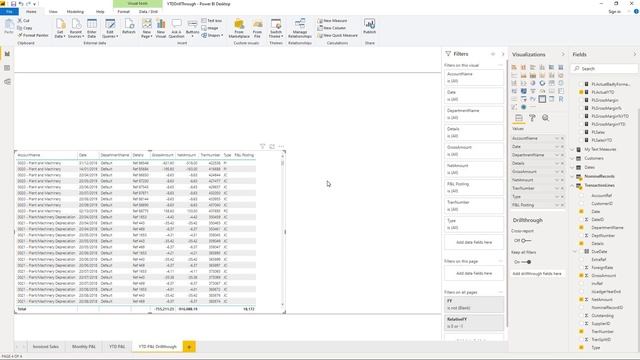The width and height of the screenshot is (640, 360).
Task: Select the Fields well pane icon
Action: (518, 118)
